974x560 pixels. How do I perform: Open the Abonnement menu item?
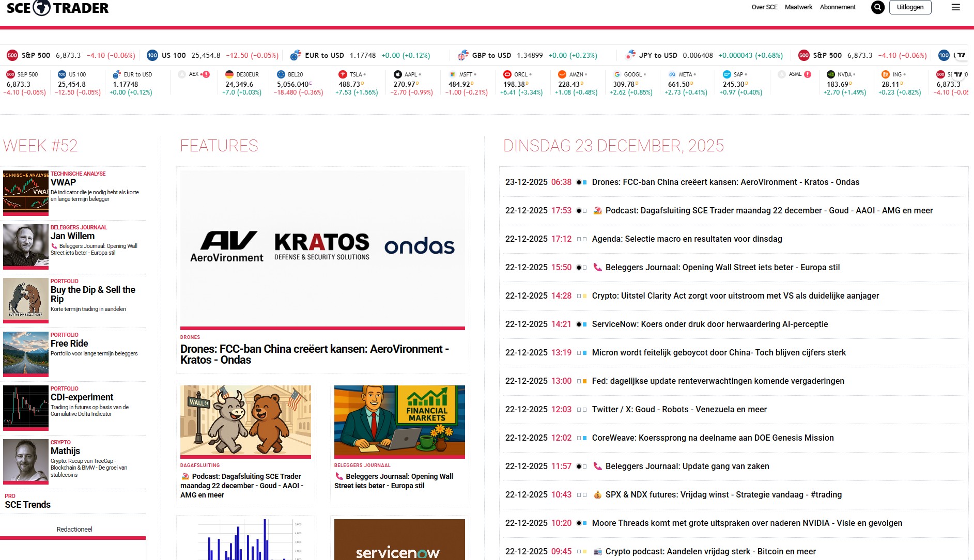pos(838,7)
